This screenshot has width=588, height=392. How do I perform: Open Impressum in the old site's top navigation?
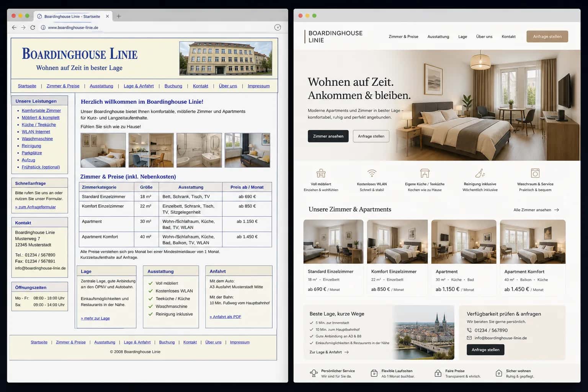(259, 86)
